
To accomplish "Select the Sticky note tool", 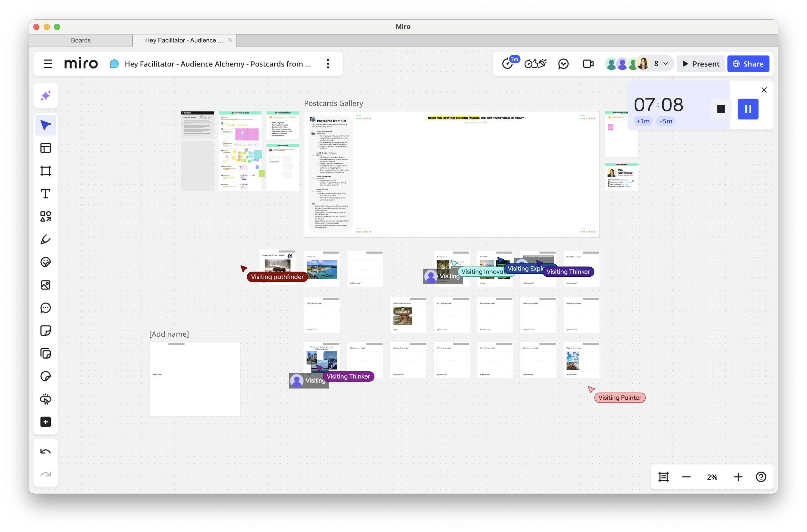I will coord(46,331).
